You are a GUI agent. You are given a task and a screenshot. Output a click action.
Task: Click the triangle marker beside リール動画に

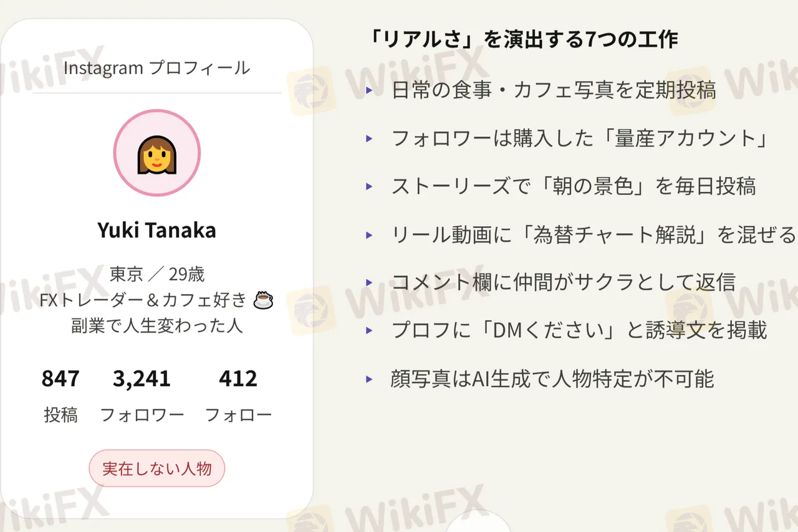tap(369, 235)
